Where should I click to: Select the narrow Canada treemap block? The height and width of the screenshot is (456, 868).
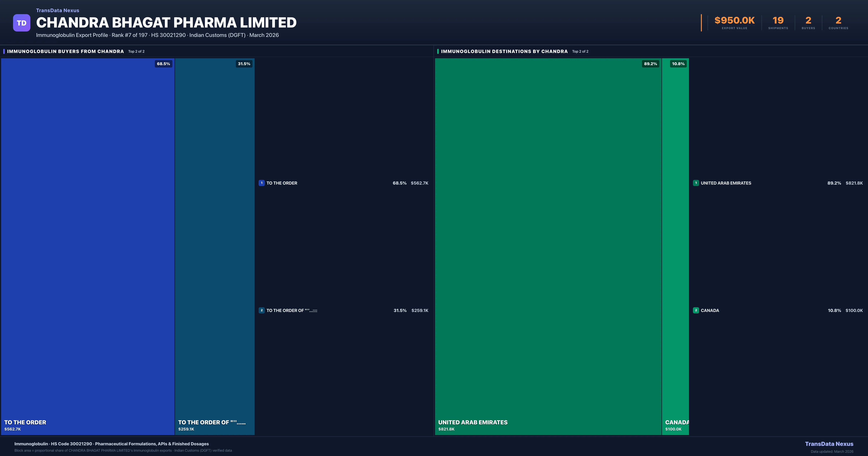[675, 246]
